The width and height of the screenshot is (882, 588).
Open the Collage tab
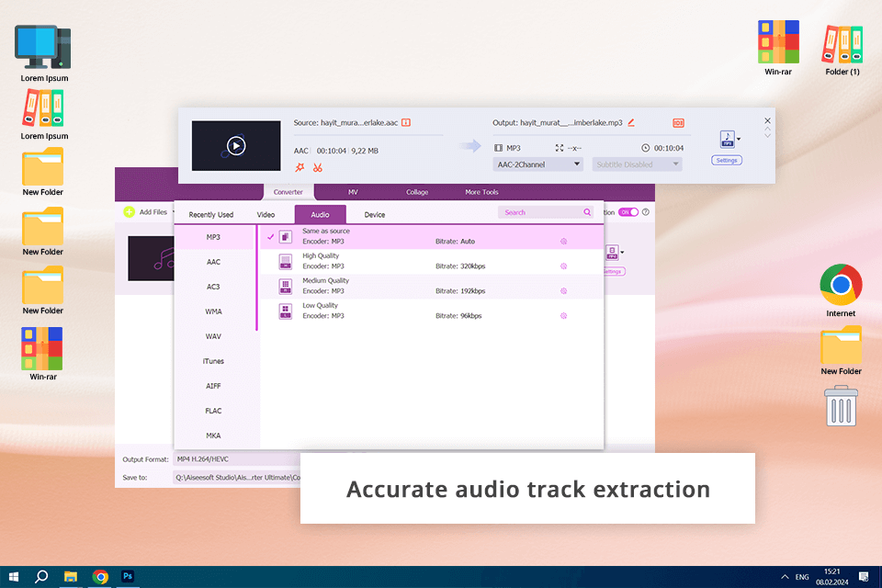point(417,192)
